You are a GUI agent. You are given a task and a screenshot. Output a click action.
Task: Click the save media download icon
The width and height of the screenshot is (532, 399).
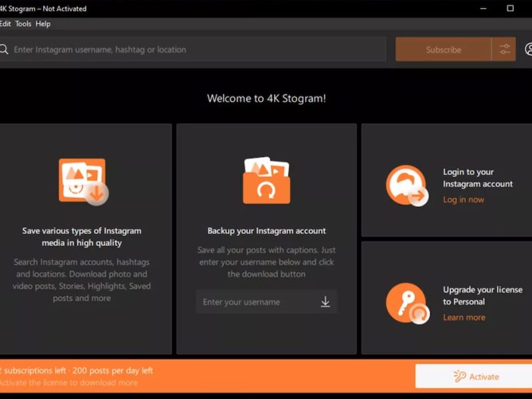(84, 182)
